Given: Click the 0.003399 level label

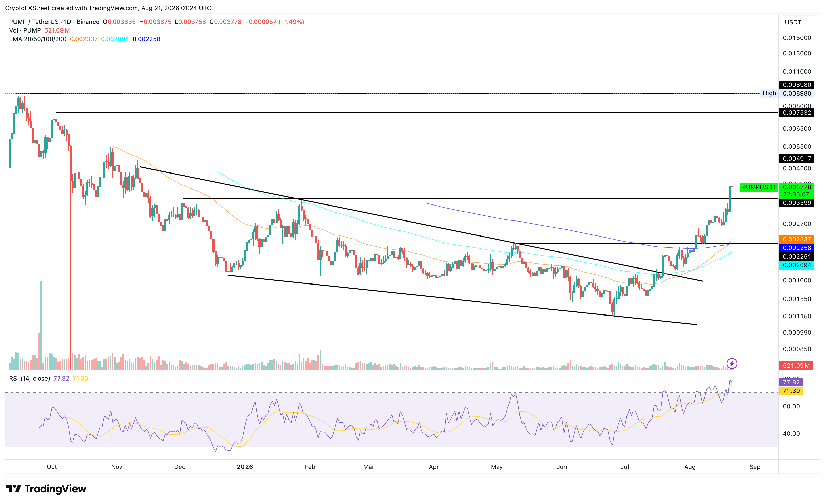Looking at the screenshot, I should coord(797,203).
